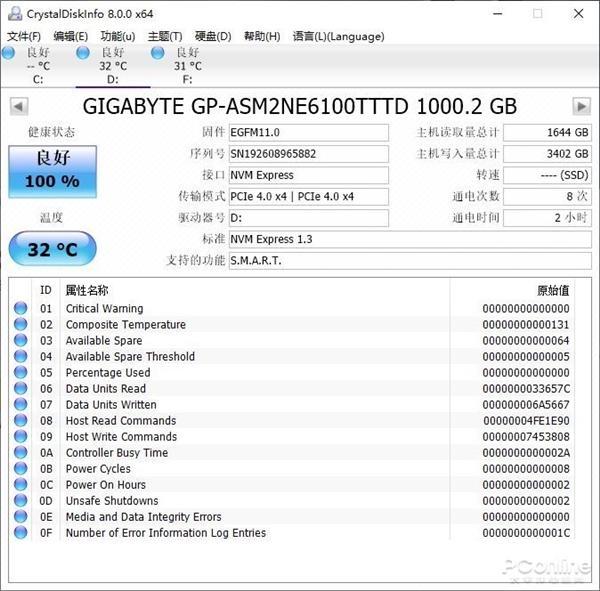The width and height of the screenshot is (600, 591).
Task: Click the CrystalDiskInfo app icon in title bar
Action: pyautogui.click(x=15, y=14)
